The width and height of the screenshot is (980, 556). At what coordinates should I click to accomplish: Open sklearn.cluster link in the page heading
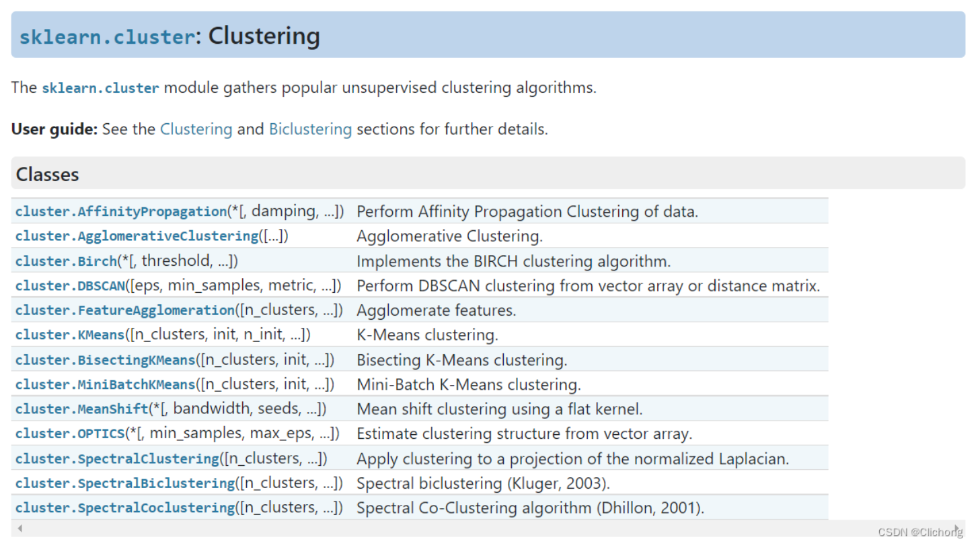(x=107, y=37)
